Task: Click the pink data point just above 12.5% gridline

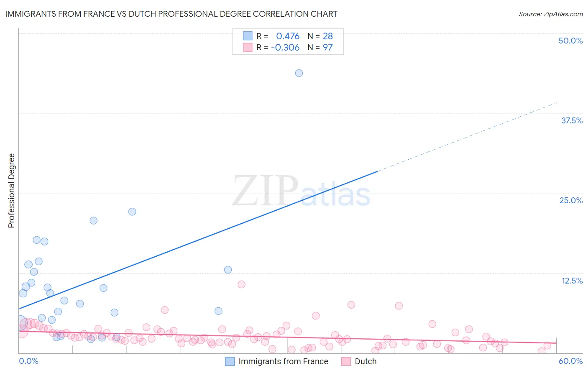Action: pos(241,284)
